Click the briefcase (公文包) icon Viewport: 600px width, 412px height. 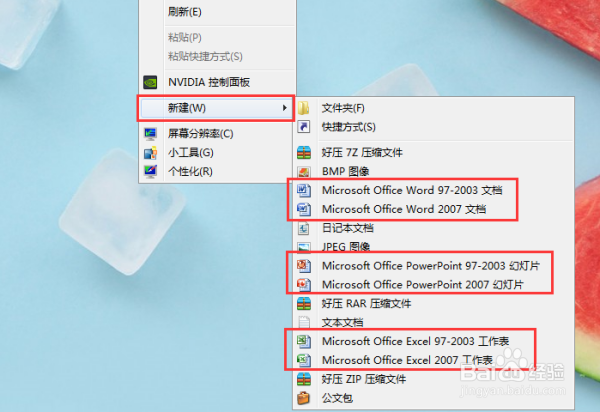pos(304,398)
